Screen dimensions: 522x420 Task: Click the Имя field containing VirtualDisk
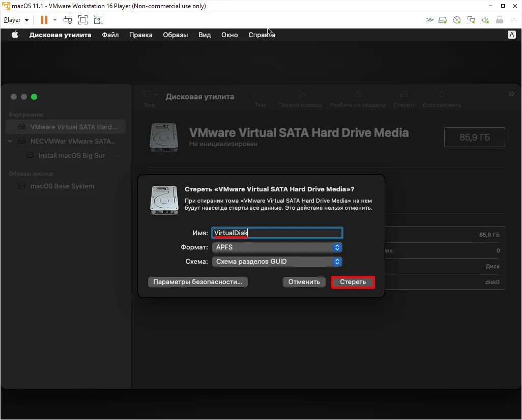point(277,233)
